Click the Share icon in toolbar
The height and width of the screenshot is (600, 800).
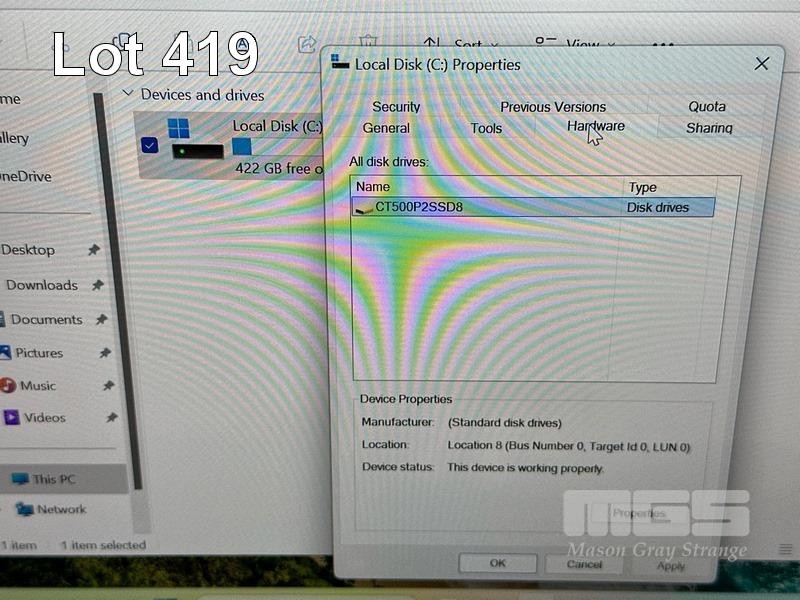point(307,44)
